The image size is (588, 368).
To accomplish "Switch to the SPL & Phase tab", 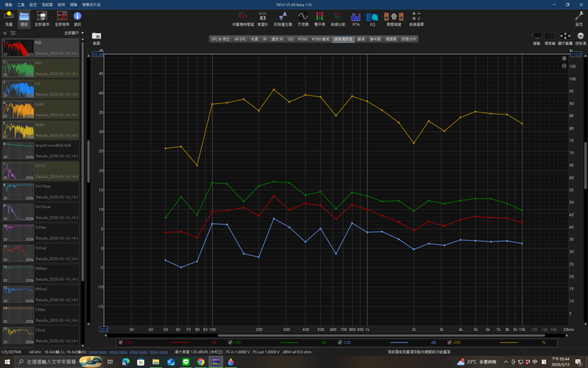I will [220, 39].
